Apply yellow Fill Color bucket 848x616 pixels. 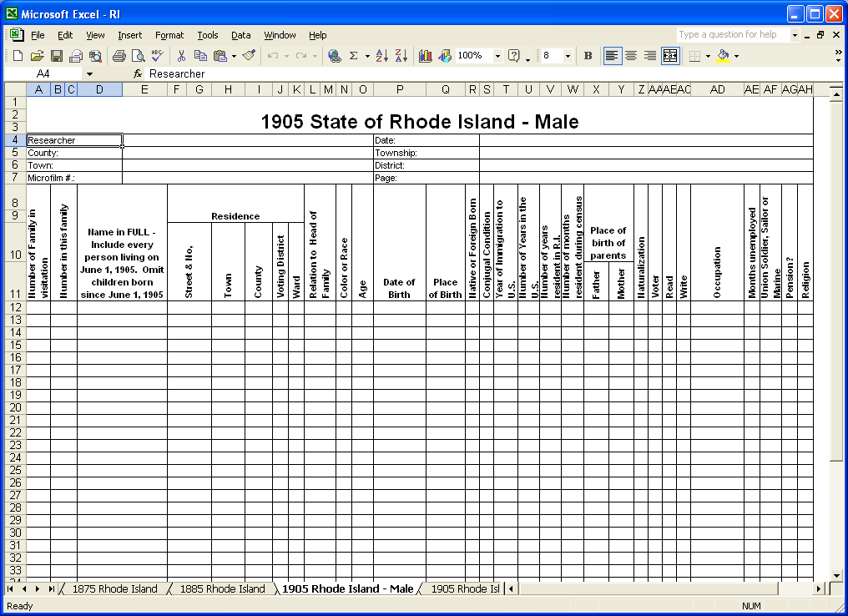point(723,56)
